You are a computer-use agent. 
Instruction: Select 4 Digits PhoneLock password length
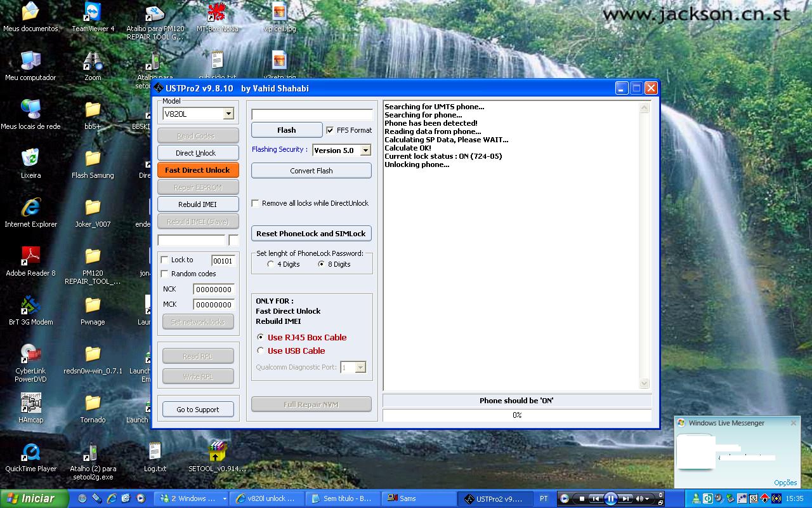click(x=271, y=264)
